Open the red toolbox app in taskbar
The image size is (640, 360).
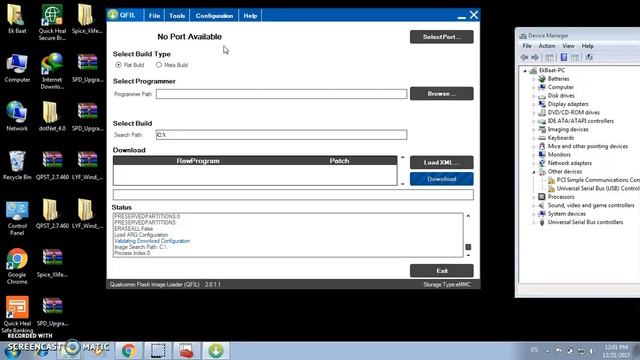[187, 350]
